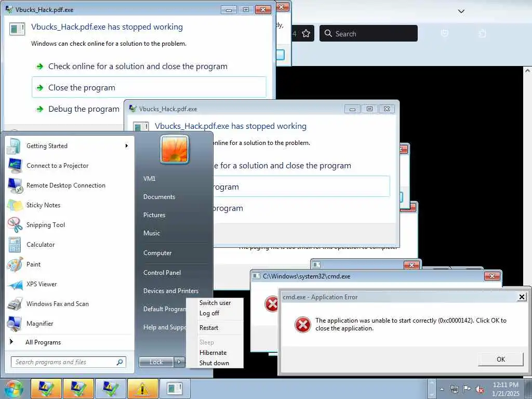Open Control Panel from Start menu

pos(162,273)
